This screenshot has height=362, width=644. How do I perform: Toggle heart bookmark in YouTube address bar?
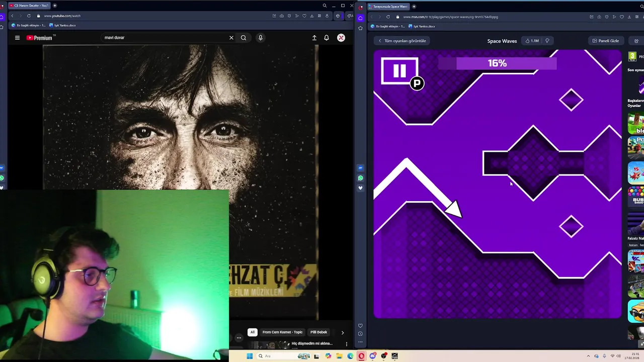coord(304,16)
